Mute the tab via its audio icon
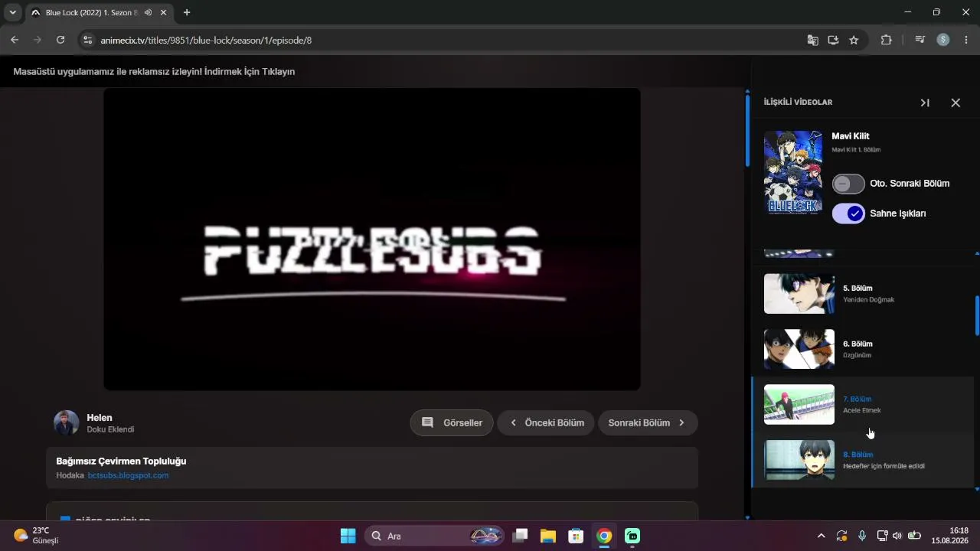The image size is (980, 551). pyautogui.click(x=148, y=12)
